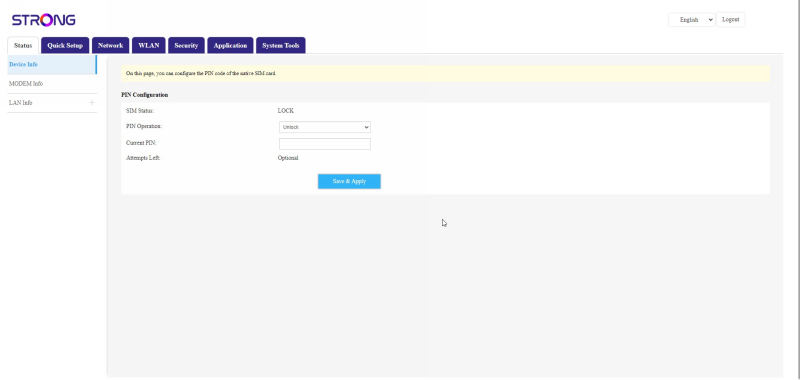Go to the WLAN tab
This screenshot has width=800, height=380.
coord(148,45)
